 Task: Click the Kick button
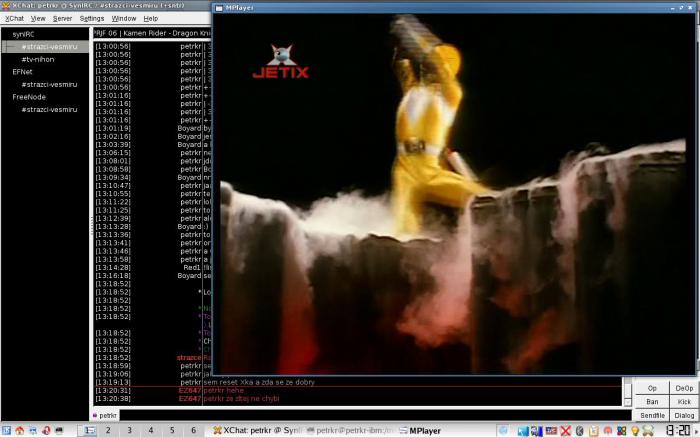[684, 402]
